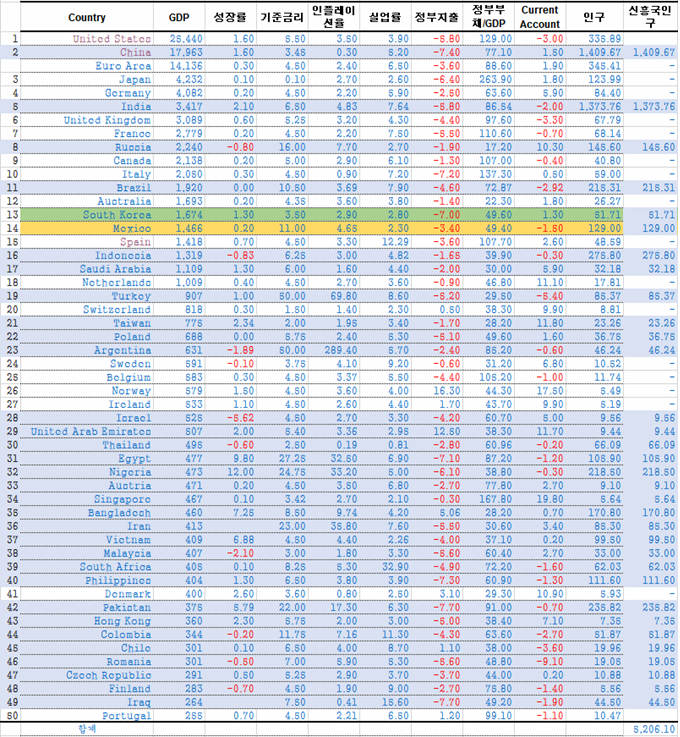Select the Singapore country cell
This screenshot has width=680, height=737.
(86, 499)
